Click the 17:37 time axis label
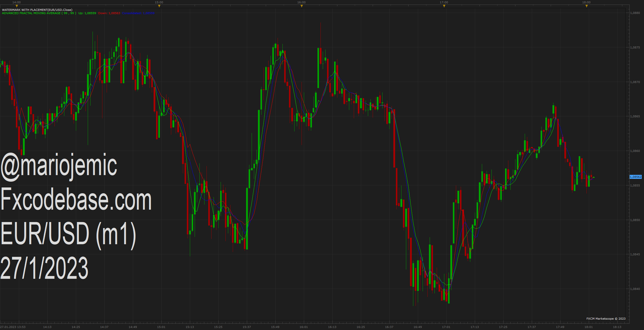 [x=532, y=327]
